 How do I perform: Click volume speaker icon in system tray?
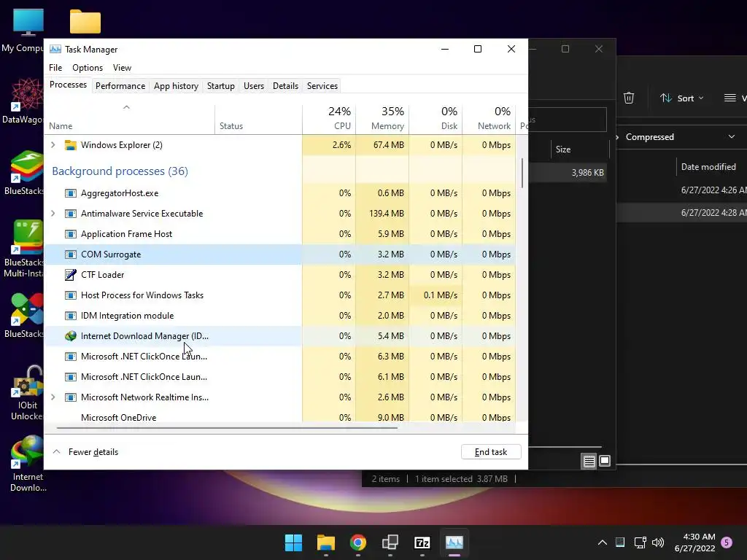[658, 542]
